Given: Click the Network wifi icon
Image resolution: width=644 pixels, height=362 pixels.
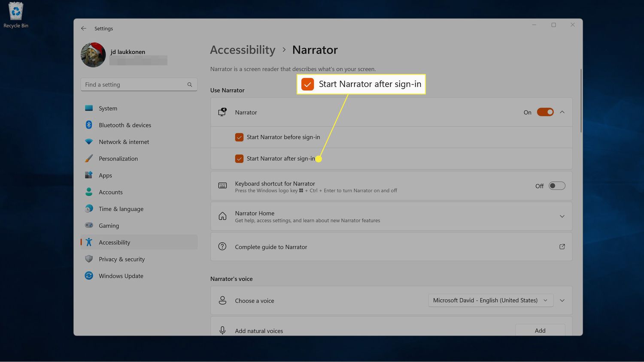Looking at the screenshot, I should coord(89,142).
